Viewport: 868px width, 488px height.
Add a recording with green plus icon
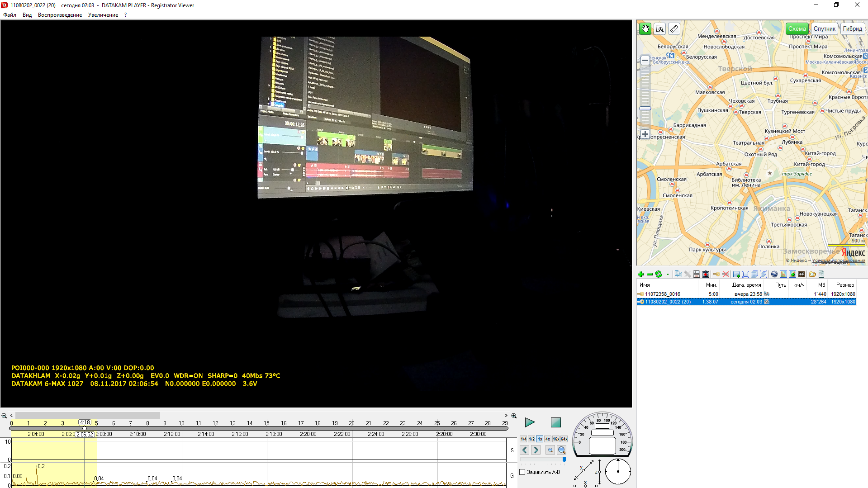pyautogui.click(x=640, y=274)
